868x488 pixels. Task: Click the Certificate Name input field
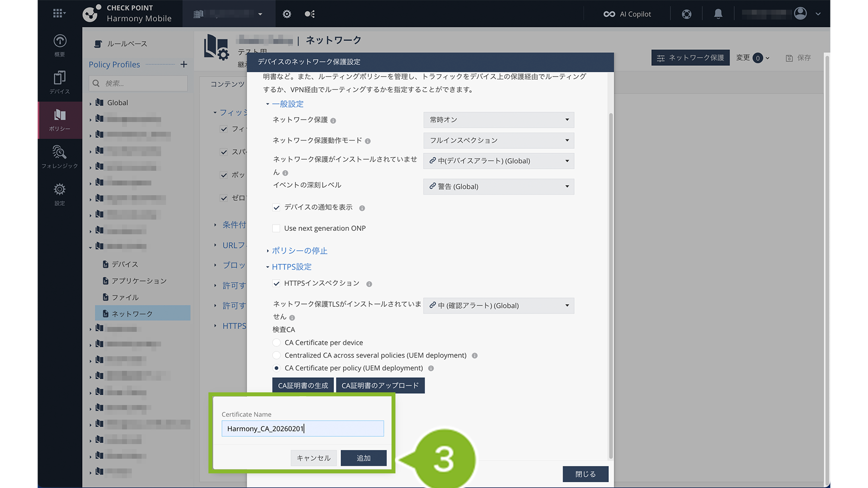pyautogui.click(x=303, y=428)
